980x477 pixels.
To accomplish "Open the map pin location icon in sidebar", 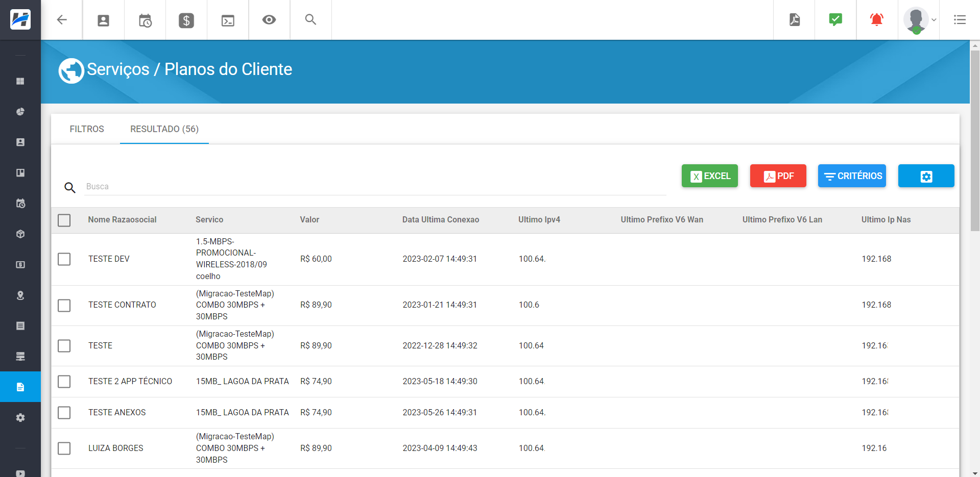I will tap(20, 295).
